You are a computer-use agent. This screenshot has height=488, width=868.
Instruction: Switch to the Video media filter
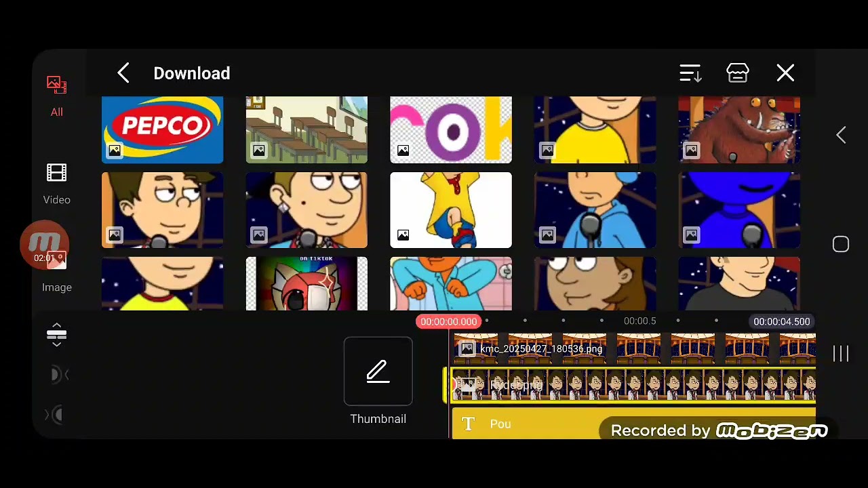(57, 184)
